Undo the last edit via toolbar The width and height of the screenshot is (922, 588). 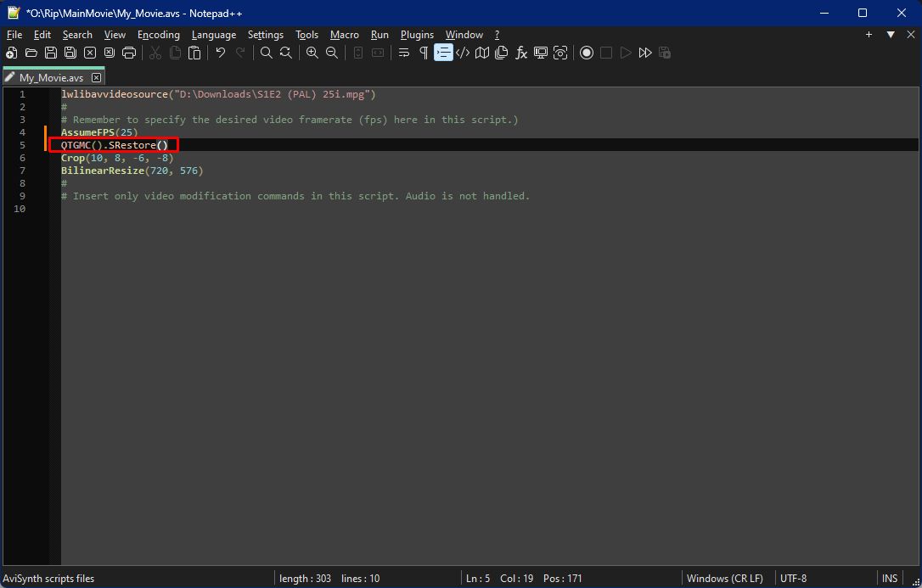(221, 53)
